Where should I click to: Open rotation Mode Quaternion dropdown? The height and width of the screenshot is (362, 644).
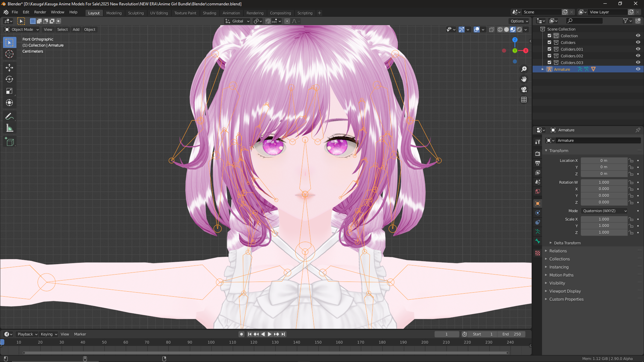604,211
